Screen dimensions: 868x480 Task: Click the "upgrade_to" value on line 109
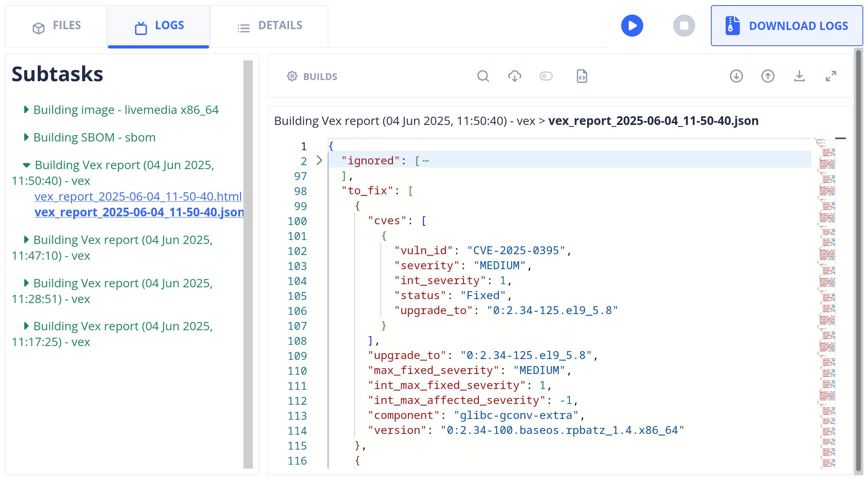(526, 355)
